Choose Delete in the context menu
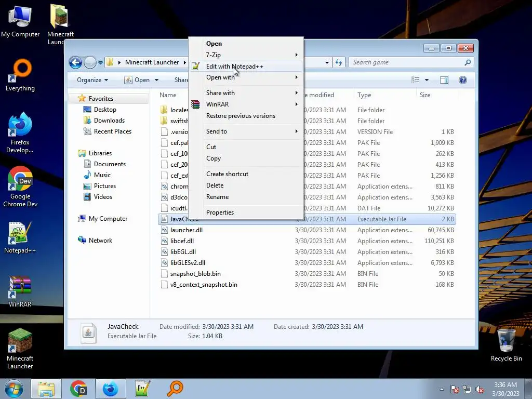This screenshot has height=399, width=532. point(246,185)
